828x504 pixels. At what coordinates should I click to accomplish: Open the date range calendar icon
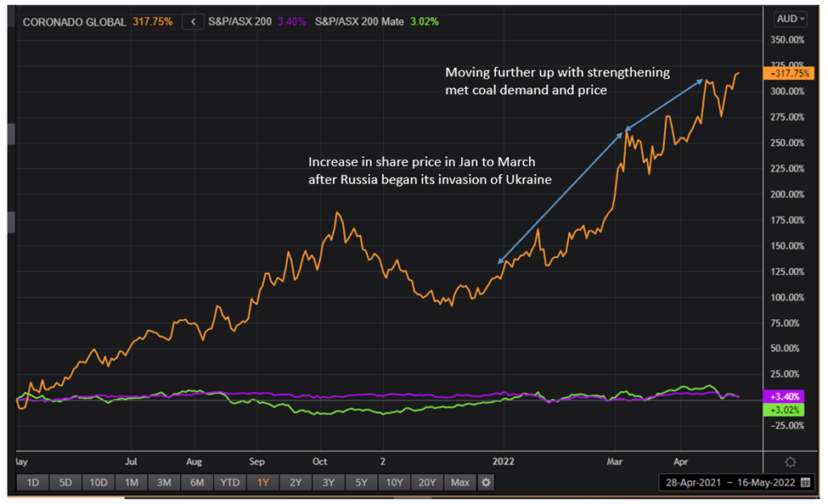(806, 482)
